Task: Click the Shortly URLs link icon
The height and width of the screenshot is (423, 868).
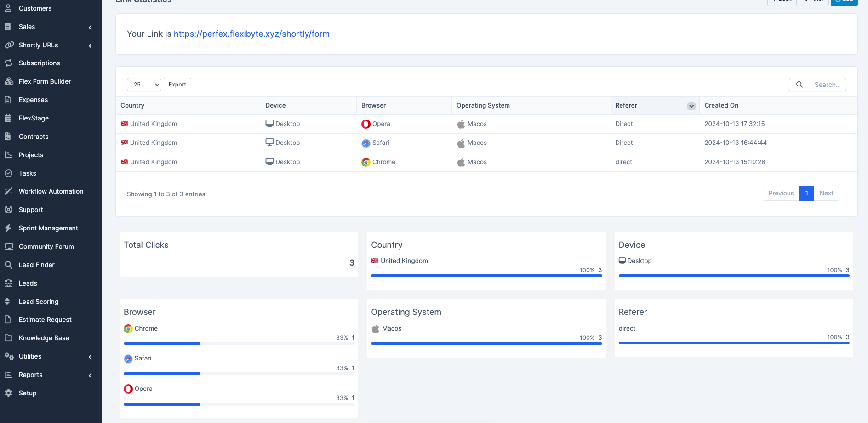Action: point(9,45)
